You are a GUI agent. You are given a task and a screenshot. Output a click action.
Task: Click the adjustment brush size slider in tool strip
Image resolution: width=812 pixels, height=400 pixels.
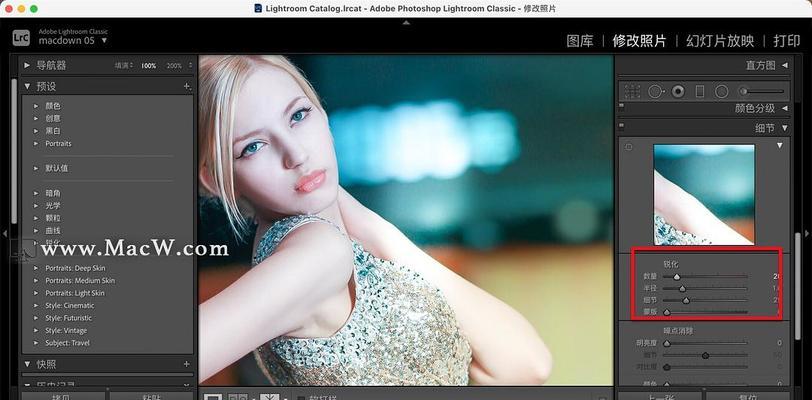(x=765, y=92)
